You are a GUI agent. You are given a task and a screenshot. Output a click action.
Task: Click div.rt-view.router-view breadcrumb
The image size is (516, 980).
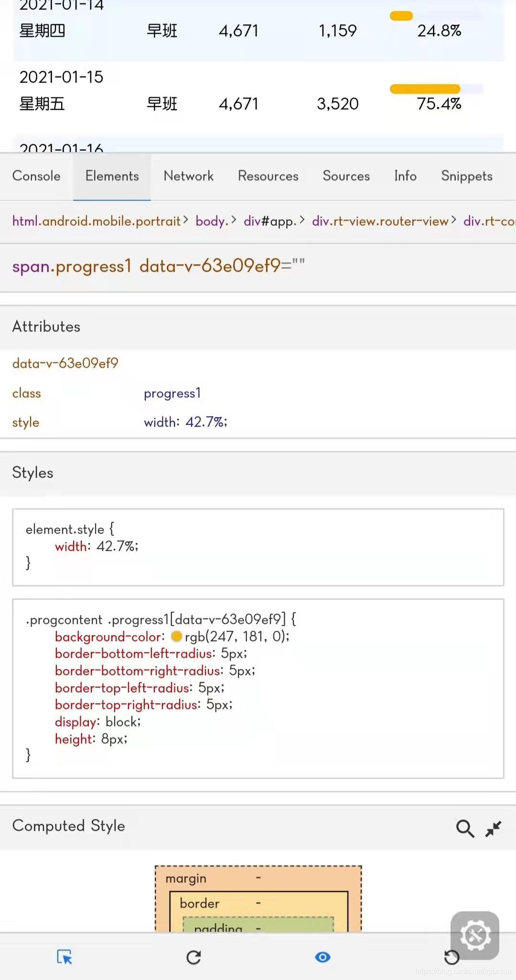380,221
